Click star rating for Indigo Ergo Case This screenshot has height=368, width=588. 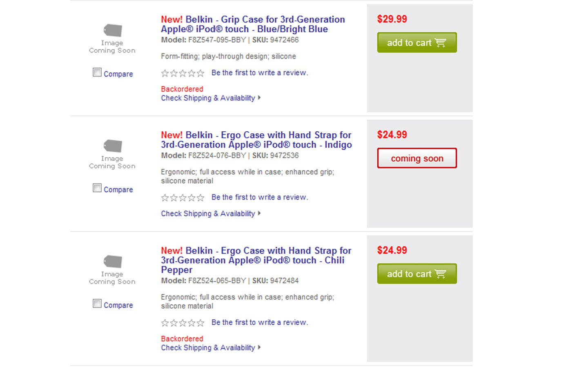coord(183,198)
